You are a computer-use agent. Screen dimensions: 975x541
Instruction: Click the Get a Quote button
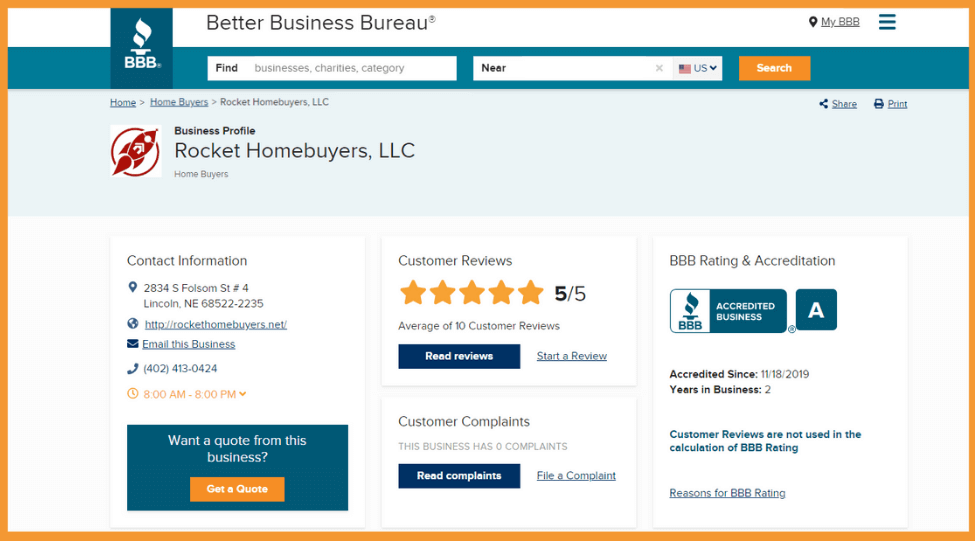pyautogui.click(x=237, y=489)
